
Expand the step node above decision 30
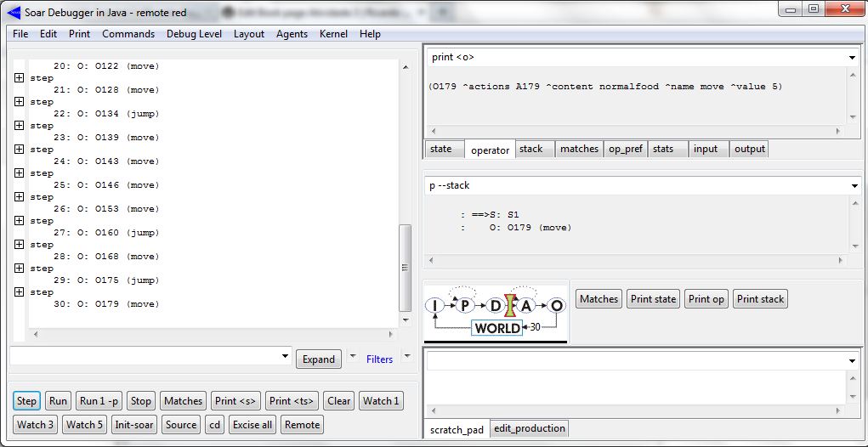click(x=20, y=292)
